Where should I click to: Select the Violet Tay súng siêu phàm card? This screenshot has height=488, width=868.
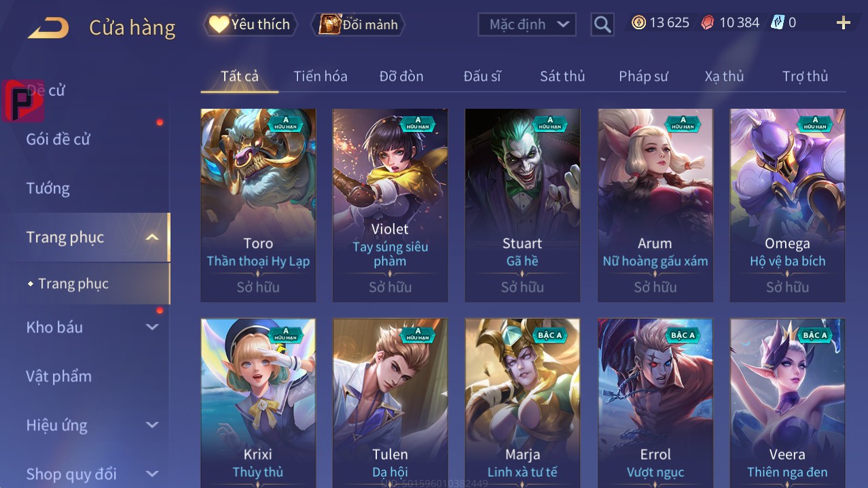390,205
